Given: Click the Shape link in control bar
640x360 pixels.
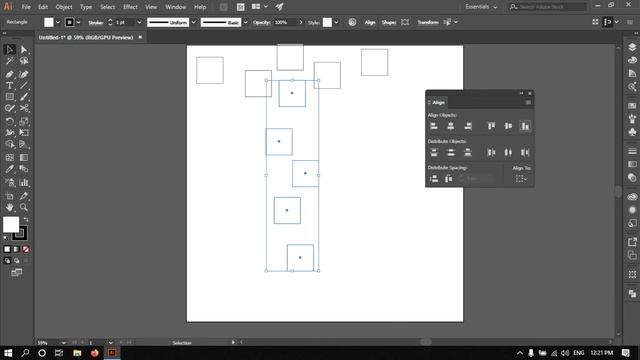Looking at the screenshot, I should pos(389,22).
